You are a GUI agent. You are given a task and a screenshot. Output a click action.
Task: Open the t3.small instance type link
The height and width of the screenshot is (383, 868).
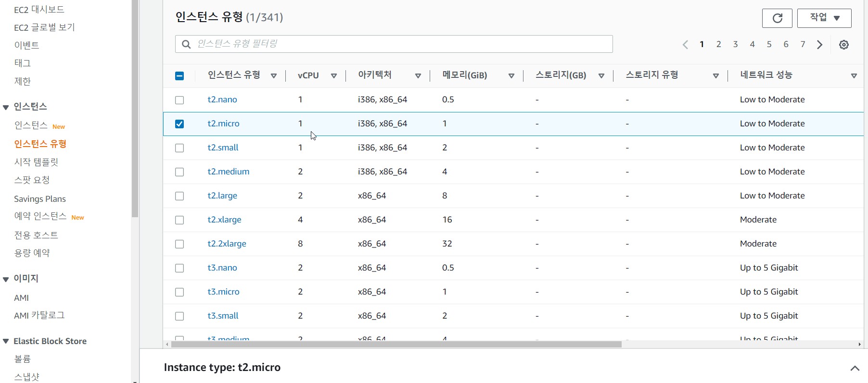pyautogui.click(x=223, y=316)
